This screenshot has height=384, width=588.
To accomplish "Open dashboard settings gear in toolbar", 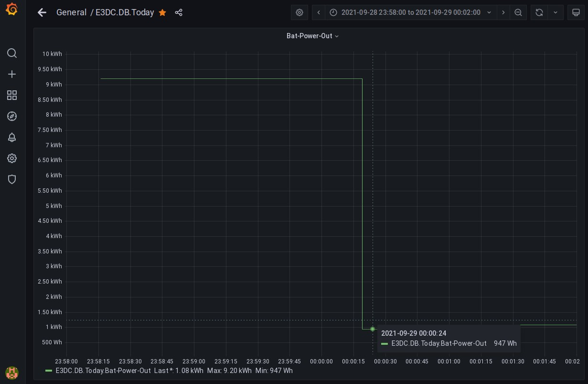I will 299,13.
